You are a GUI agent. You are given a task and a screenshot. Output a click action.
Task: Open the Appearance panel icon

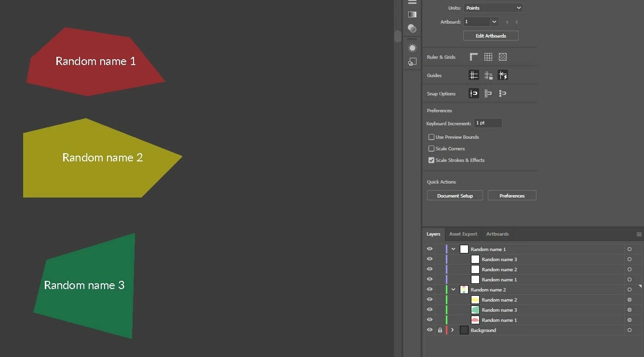[x=412, y=48]
